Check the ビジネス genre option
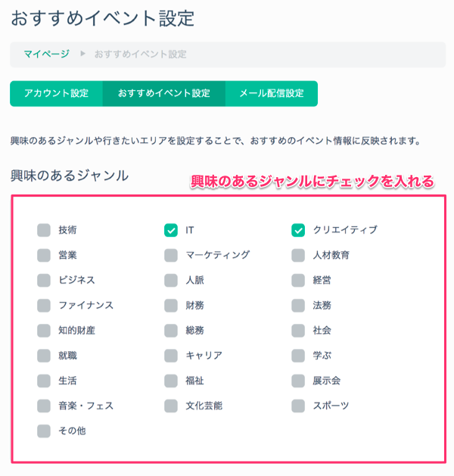Screen dimensions: 454x476 pos(44,280)
